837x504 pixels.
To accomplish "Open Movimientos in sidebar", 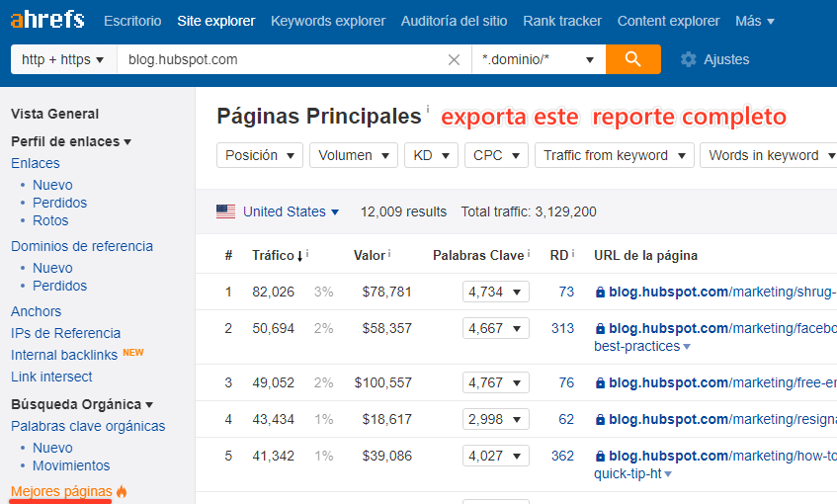I will coord(71,465).
